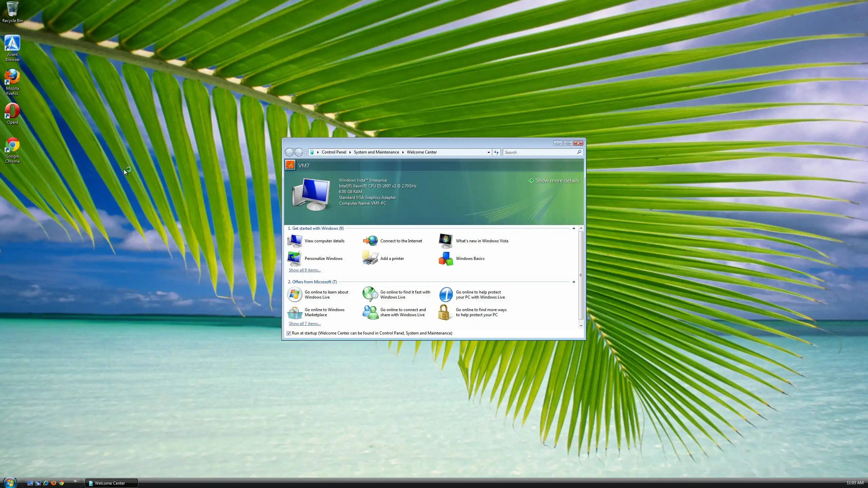Open View computer details icon

point(295,241)
